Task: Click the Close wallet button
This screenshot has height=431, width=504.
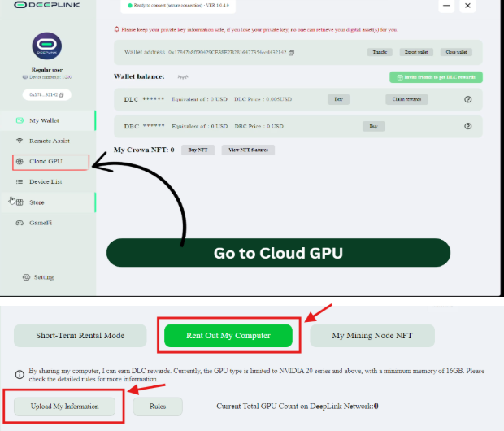Action: (x=456, y=52)
